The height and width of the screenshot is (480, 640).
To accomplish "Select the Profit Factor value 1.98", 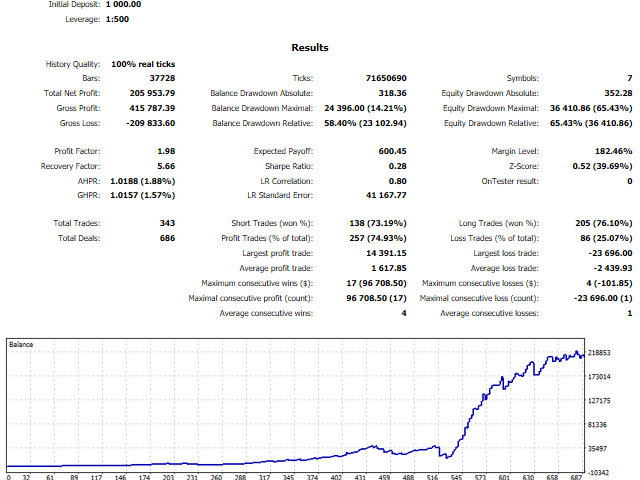I will click(x=166, y=152).
